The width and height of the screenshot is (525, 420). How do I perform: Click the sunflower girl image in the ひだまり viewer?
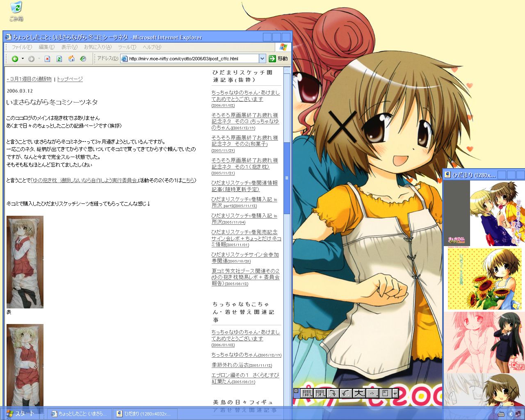[484, 278]
